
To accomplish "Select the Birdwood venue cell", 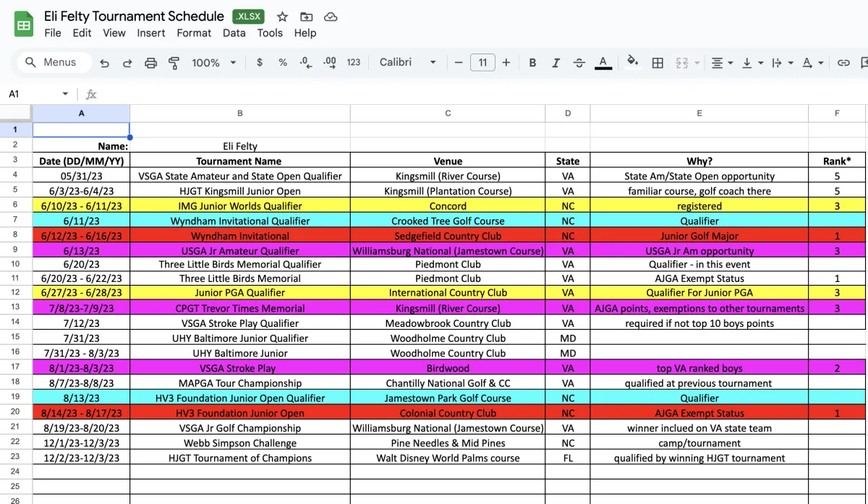I will pos(448,368).
